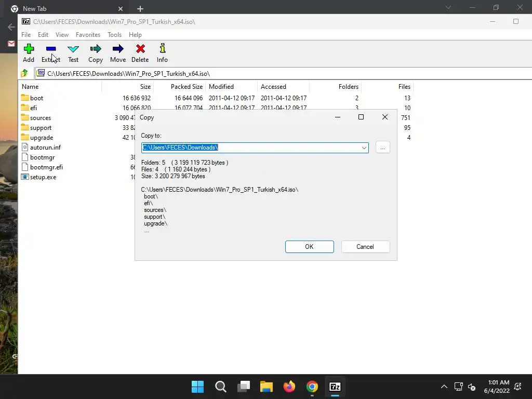Click the Delete red X icon
Viewport: 532px width, 399px height.
pyautogui.click(x=140, y=49)
